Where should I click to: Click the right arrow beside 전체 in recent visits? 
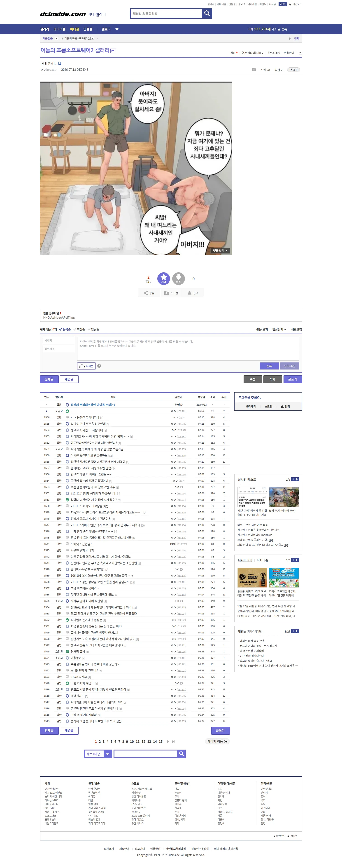290,38
